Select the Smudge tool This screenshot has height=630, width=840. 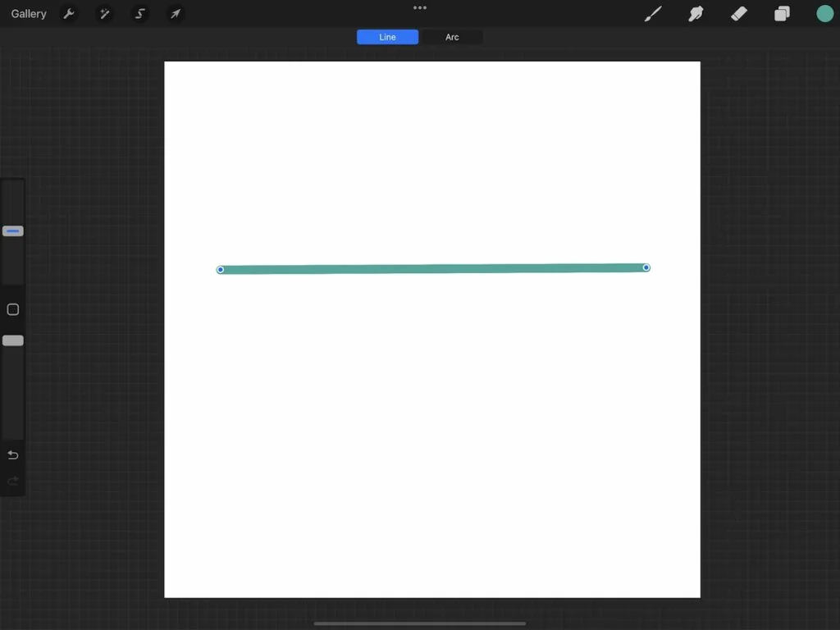click(x=696, y=14)
